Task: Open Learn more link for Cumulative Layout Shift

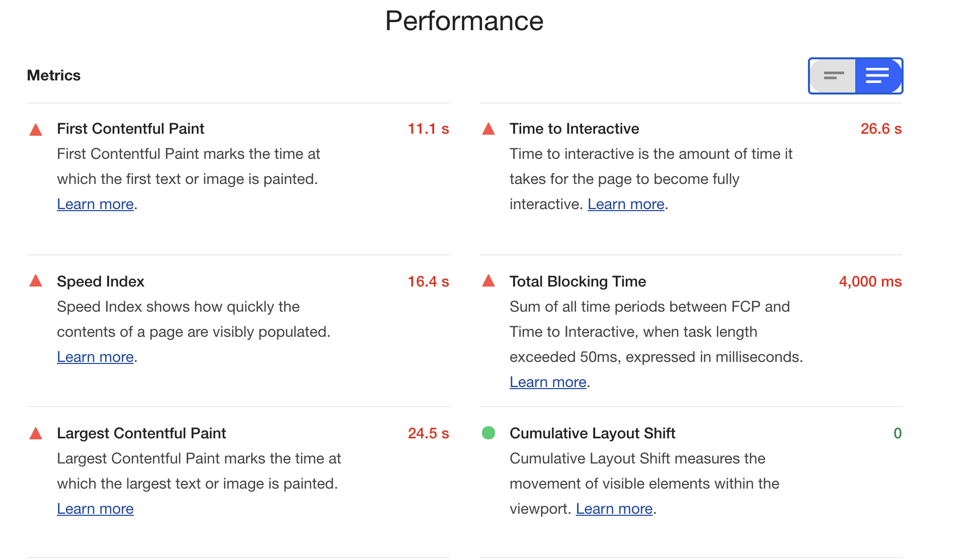Action: tap(614, 509)
